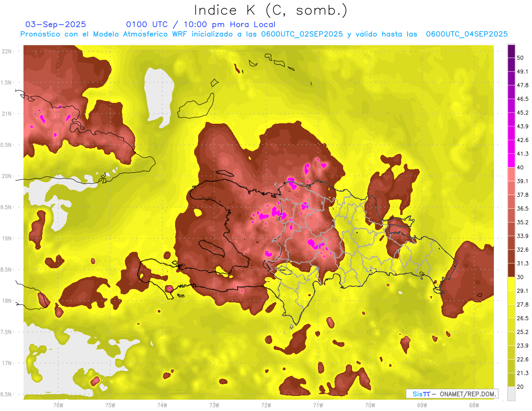Pick the magenta swatch between 40 and 41.3
This screenshot has height=411, width=532.
pyautogui.click(x=511, y=160)
